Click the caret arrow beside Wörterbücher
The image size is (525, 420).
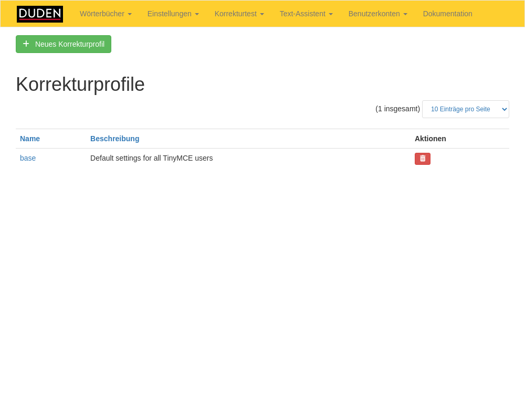[x=130, y=14]
